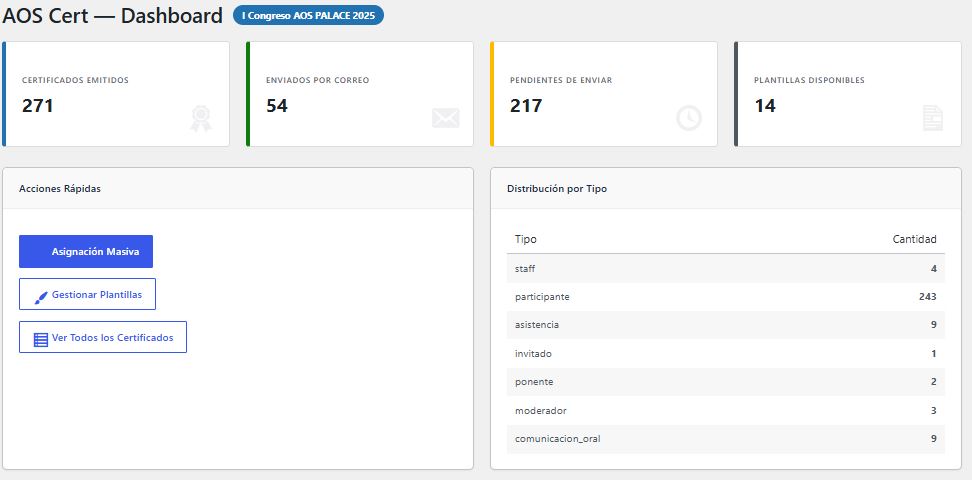
Task: Click the Asignación Masiva button
Action: [86, 251]
